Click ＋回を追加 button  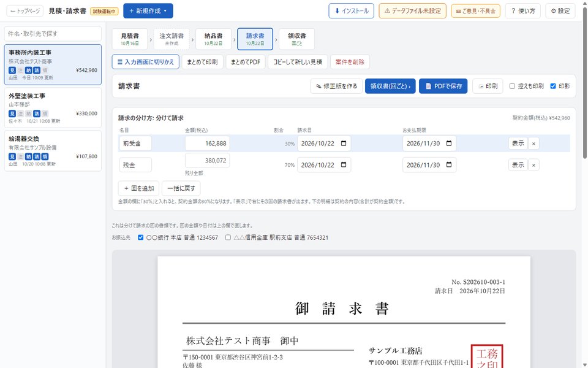(139, 188)
